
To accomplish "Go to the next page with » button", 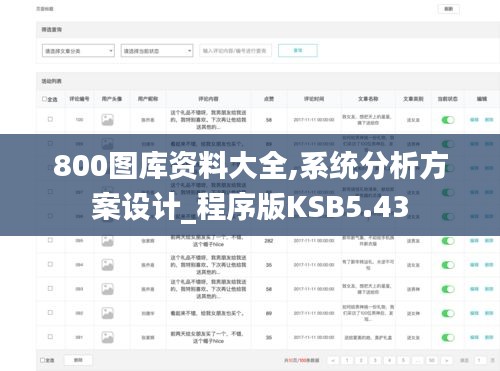I will (446, 360).
